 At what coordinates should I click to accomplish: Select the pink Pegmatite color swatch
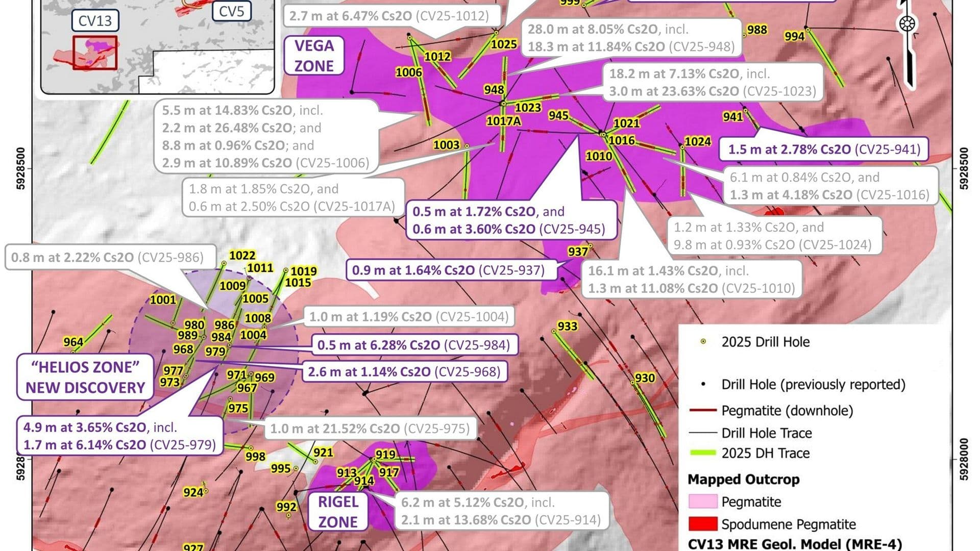coord(704,502)
